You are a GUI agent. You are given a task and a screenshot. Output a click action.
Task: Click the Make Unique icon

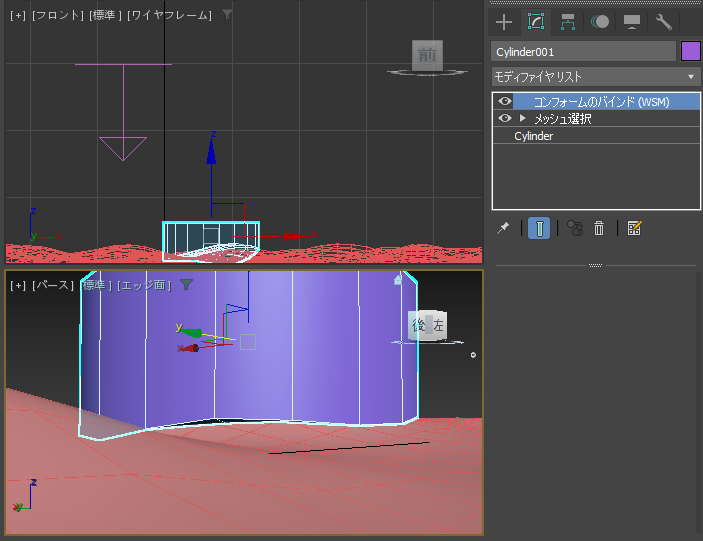click(x=575, y=228)
